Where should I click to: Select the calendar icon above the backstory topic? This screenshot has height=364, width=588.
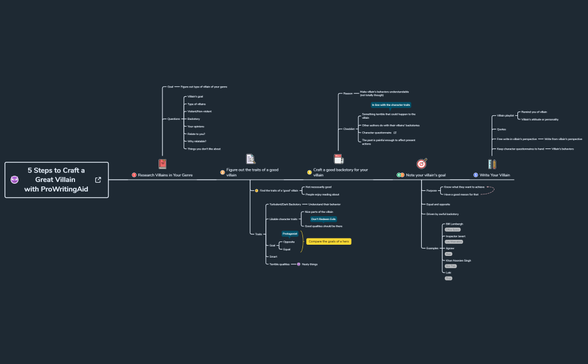tap(338, 159)
